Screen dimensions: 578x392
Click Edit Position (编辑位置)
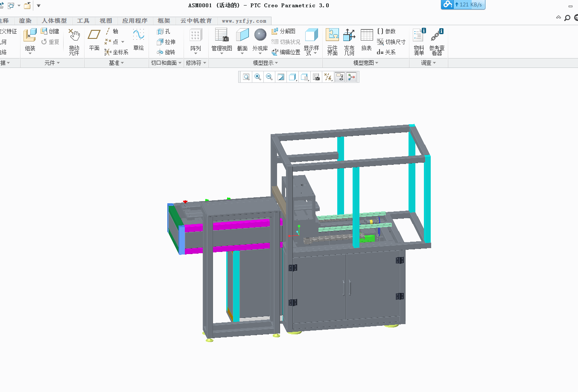click(286, 52)
